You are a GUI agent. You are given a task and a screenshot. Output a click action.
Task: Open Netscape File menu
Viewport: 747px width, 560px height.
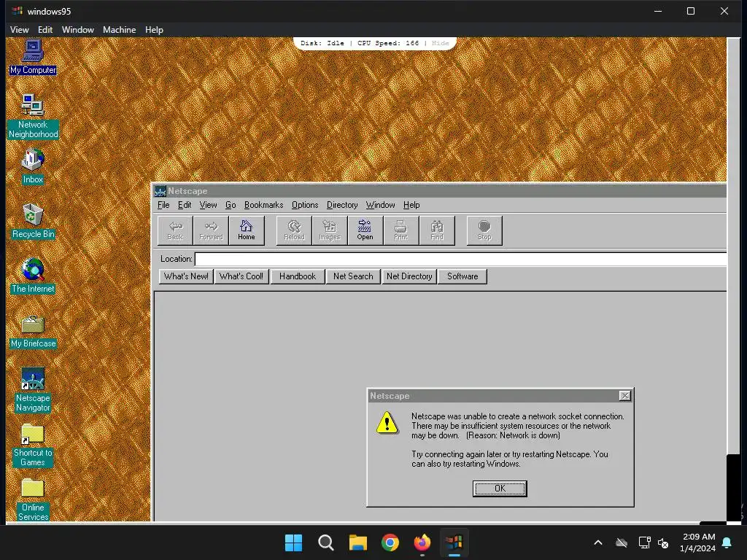163,205
